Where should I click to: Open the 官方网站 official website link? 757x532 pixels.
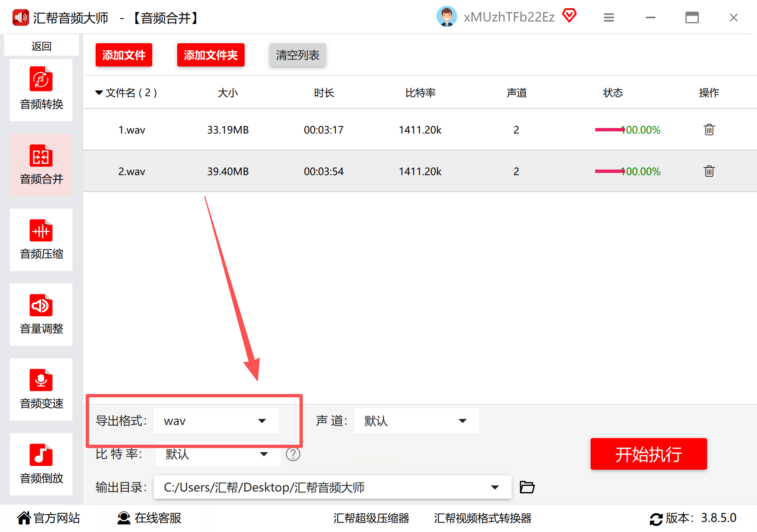pyautogui.click(x=49, y=518)
